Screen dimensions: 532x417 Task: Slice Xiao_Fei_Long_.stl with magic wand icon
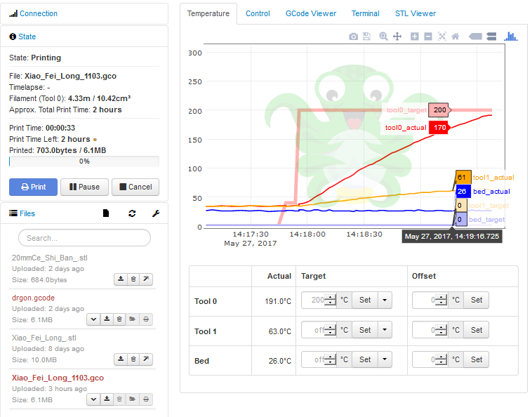coord(146,359)
